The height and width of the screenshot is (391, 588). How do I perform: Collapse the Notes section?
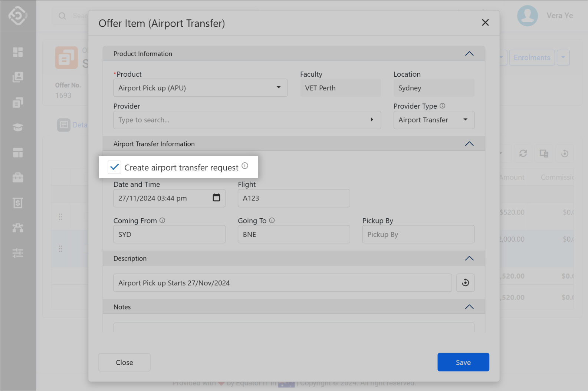(469, 307)
